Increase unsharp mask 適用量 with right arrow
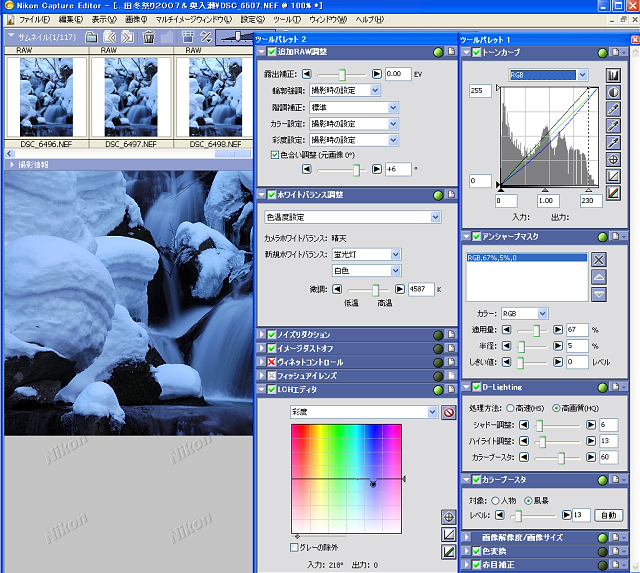This screenshot has width=640, height=573. point(558,329)
